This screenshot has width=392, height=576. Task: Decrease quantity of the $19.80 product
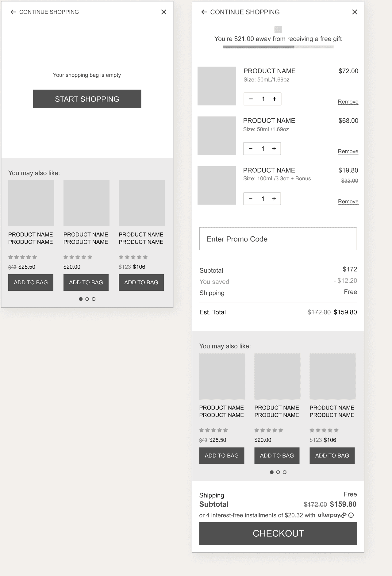click(251, 199)
